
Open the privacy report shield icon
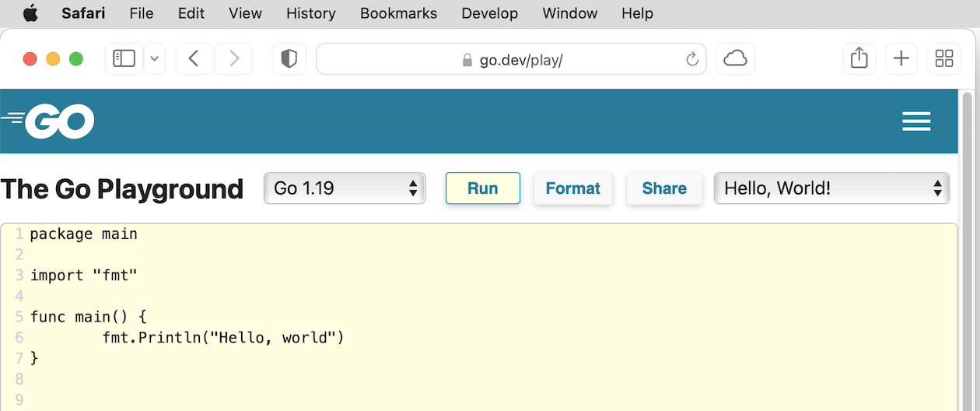point(289,58)
